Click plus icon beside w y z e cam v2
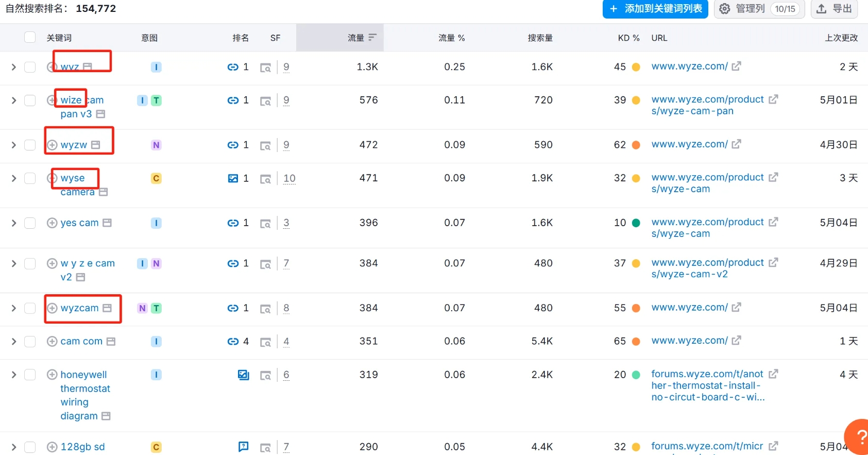The height and width of the screenshot is (455, 868). (x=52, y=263)
